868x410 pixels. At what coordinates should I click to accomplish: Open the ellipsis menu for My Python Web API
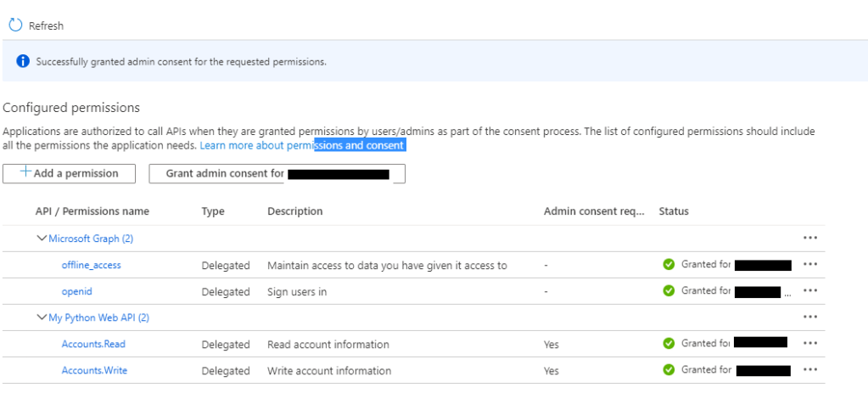pyautogui.click(x=809, y=317)
